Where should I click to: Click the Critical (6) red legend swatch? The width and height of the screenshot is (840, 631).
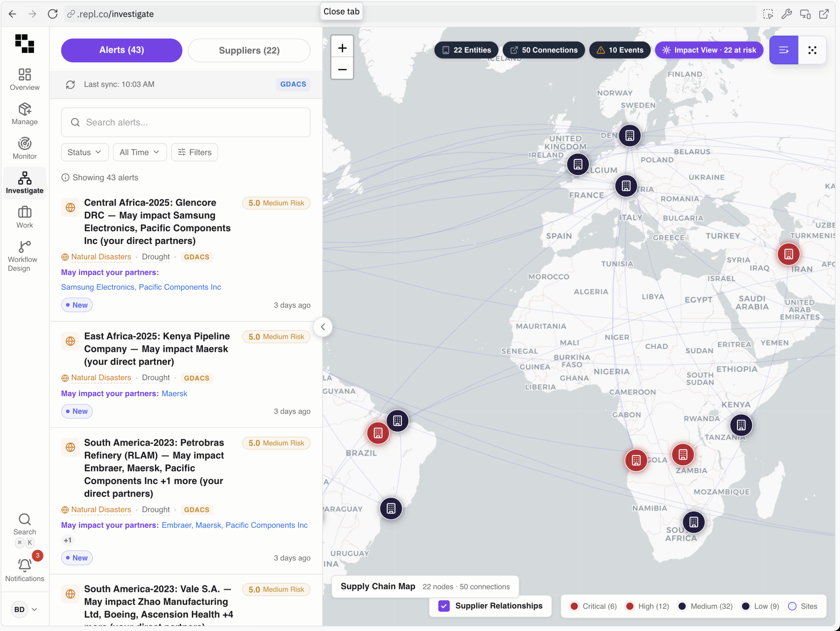point(574,606)
